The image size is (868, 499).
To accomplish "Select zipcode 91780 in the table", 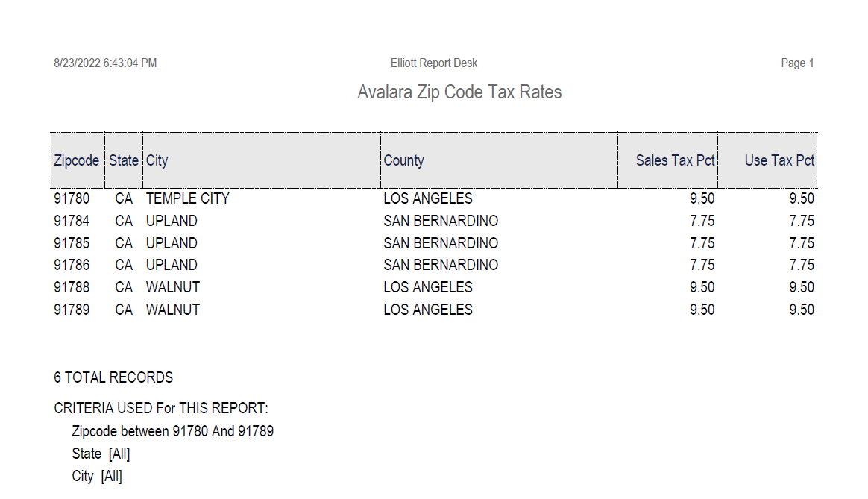I will [72, 199].
